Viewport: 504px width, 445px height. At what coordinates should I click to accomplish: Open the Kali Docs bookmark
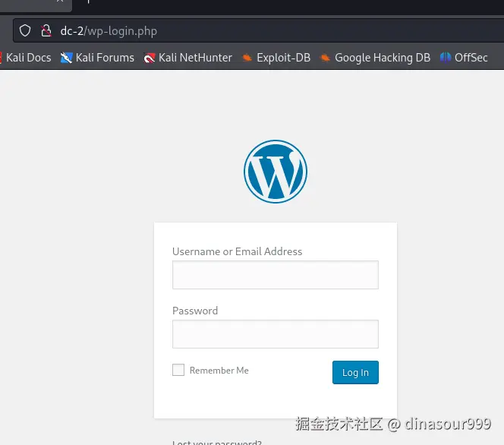[x=26, y=58]
